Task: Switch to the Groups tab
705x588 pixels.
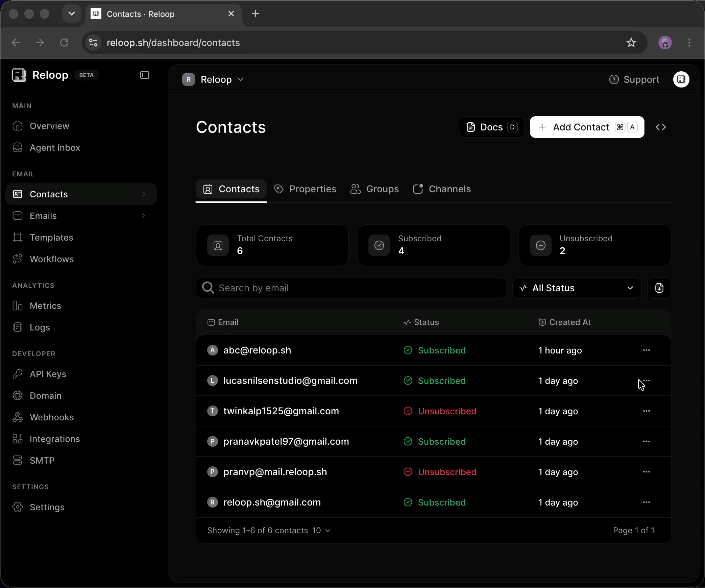Action: coord(374,189)
